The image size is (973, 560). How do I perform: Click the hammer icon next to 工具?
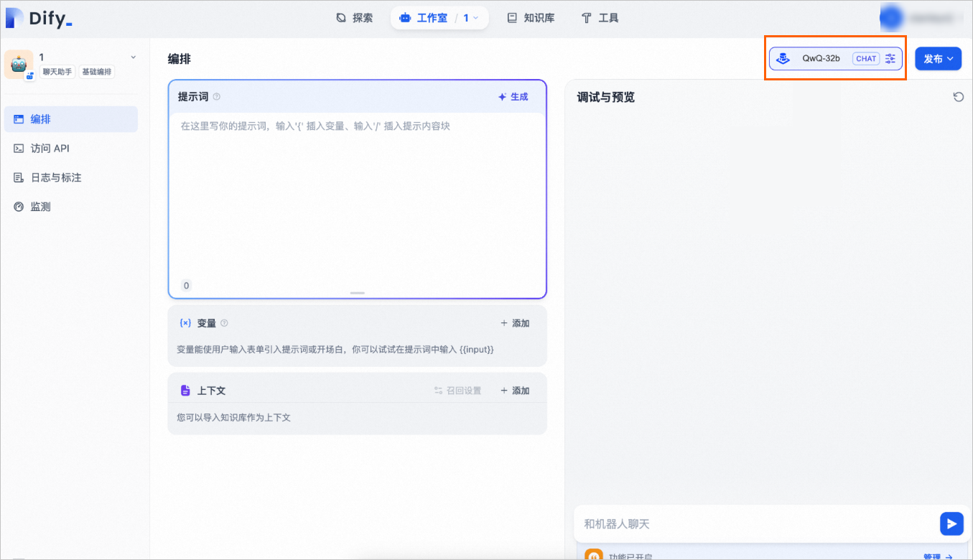(x=586, y=17)
